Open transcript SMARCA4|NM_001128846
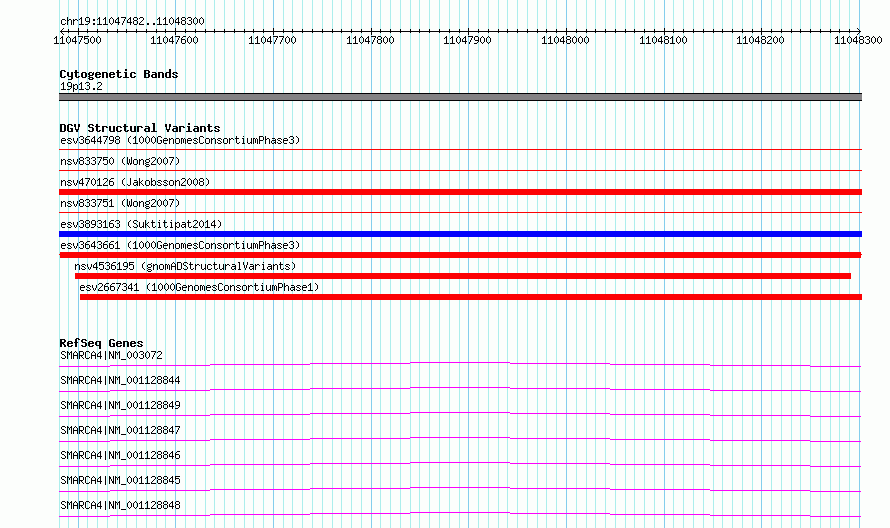The width and height of the screenshot is (890, 528). (120, 455)
